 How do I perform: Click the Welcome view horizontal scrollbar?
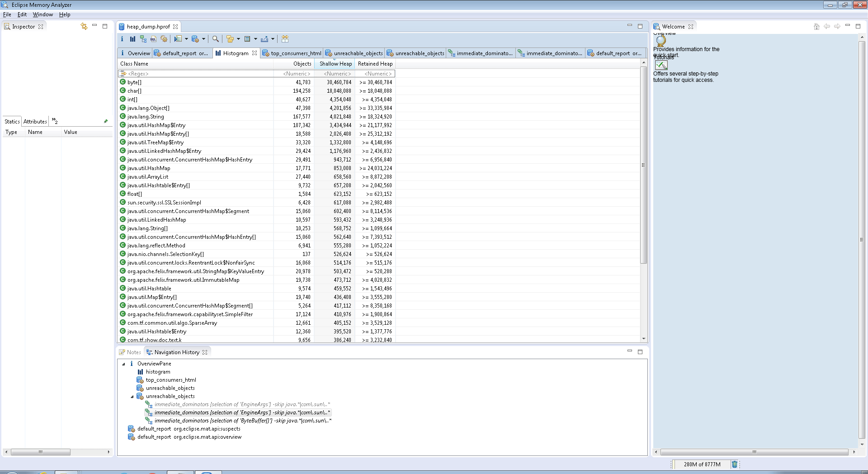tap(754, 452)
